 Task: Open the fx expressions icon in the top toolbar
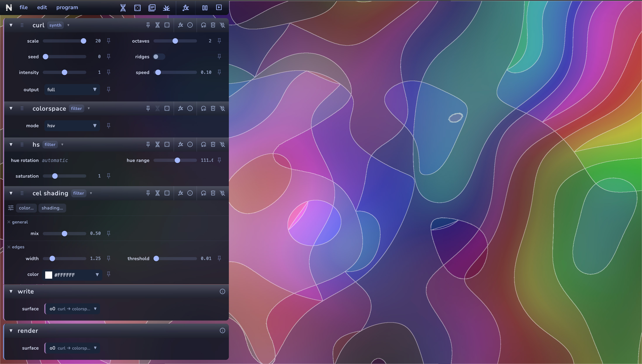click(186, 8)
